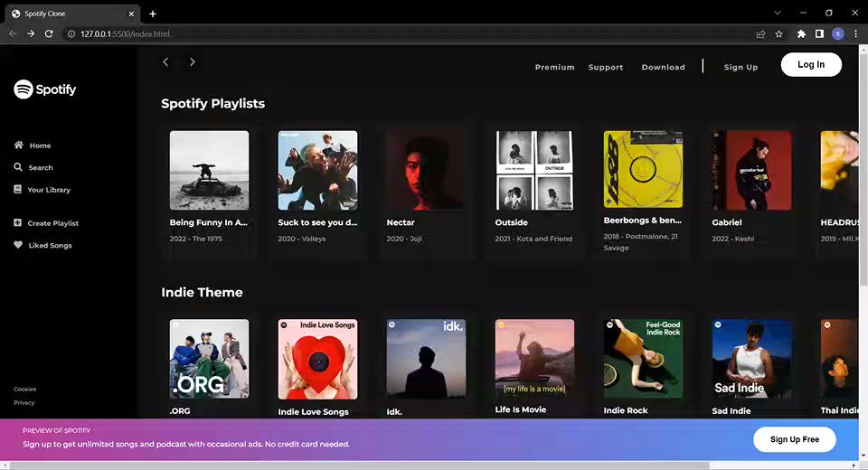Go forward with the page's right chevron
The image size is (868, 470).
tap(192, 62)
